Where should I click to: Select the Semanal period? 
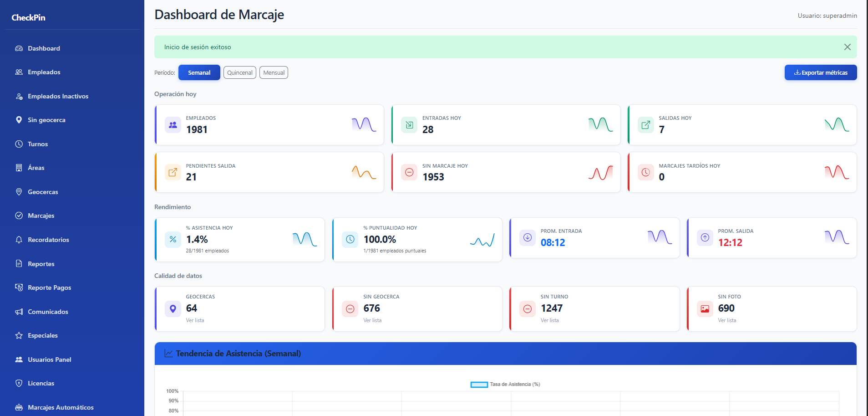coord(199,72)
